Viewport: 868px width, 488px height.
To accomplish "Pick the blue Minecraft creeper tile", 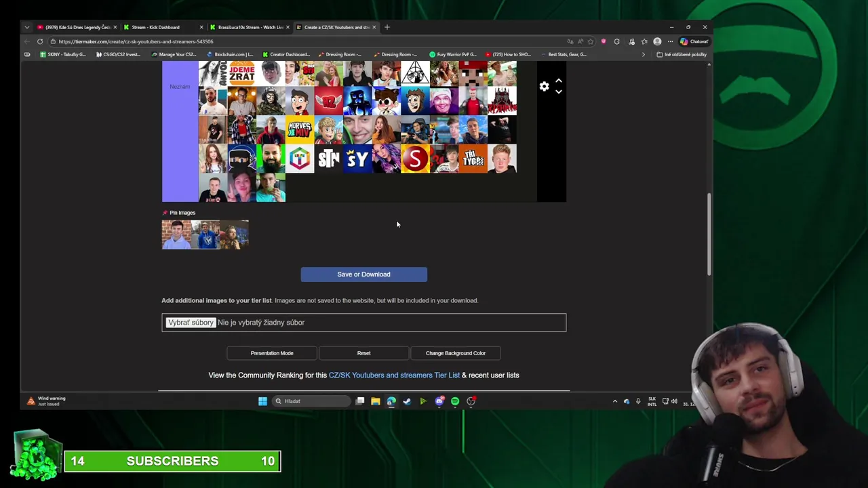I will point(357,101).
